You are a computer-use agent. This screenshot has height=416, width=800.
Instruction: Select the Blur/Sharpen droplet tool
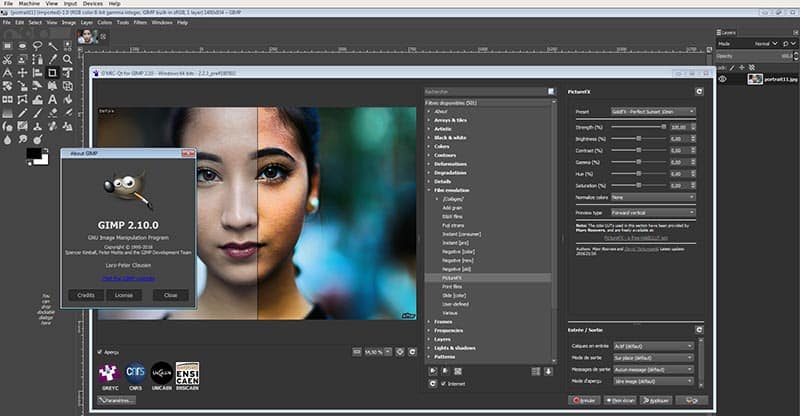click(7, 139)
